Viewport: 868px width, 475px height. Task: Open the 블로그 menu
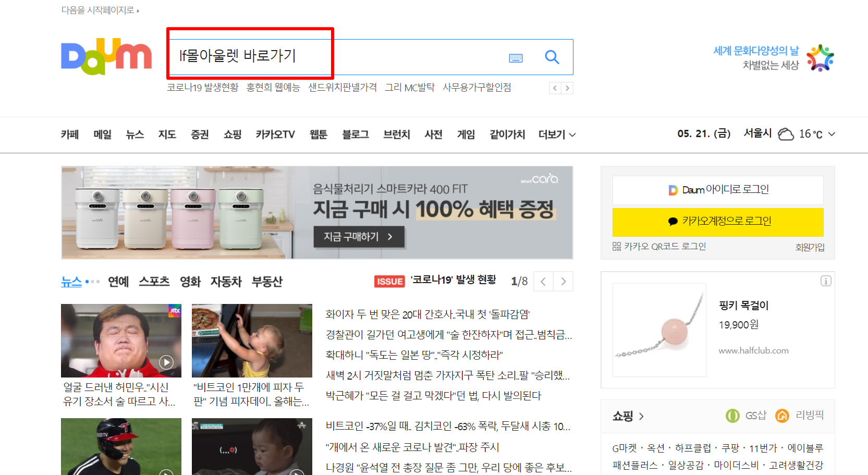pyautogui.click(x=356, y=135)
